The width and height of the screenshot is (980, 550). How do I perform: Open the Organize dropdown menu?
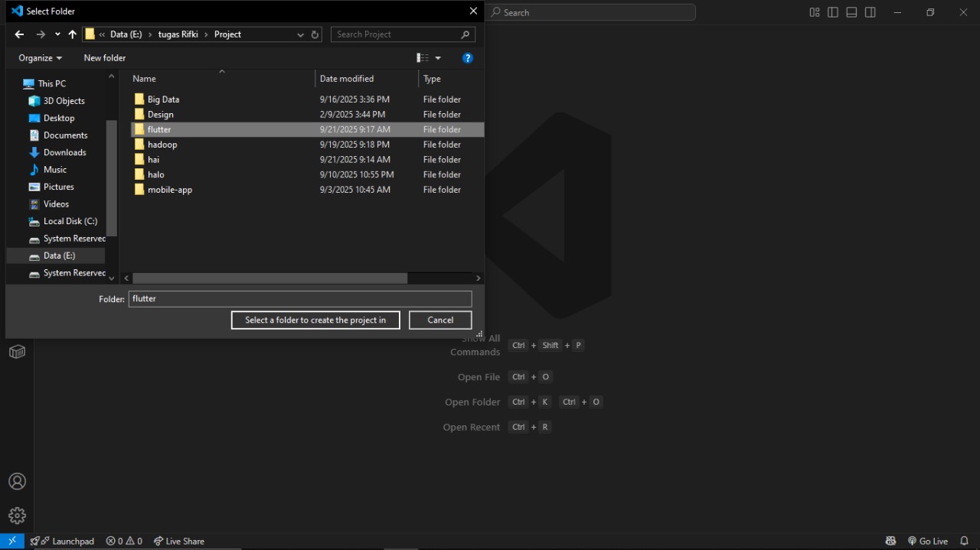[41, 58]
